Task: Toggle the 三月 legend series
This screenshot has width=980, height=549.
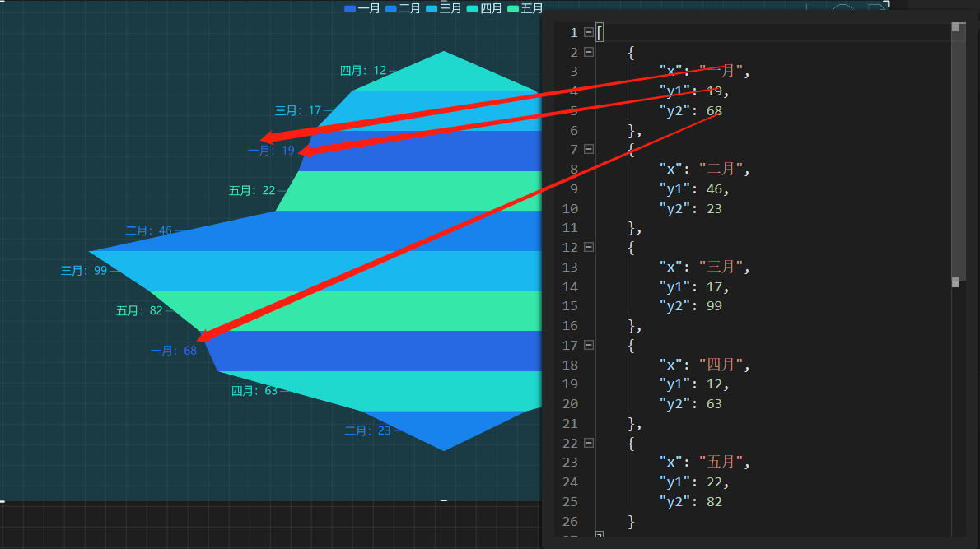Action: tap(443, 8)
